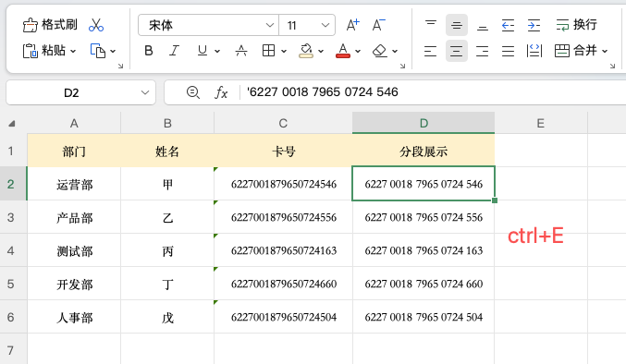Viewport: 626px width, 364px height.
Task: Open the alignment group dialog launcher
Action: pos(612,67)
